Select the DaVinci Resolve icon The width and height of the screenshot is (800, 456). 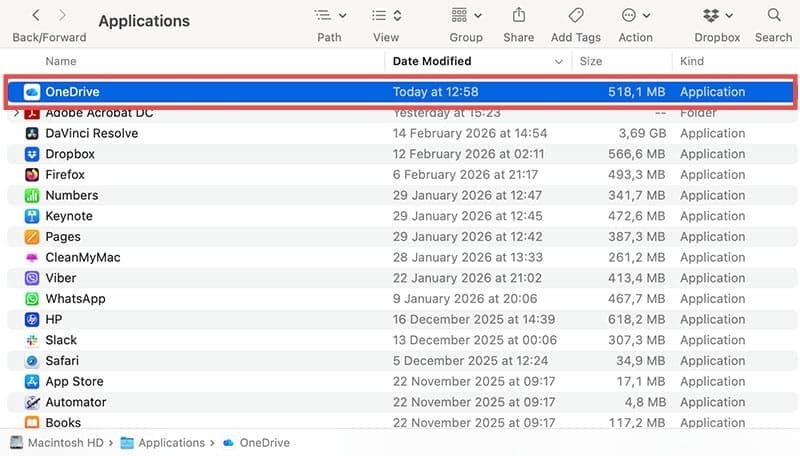coord(32,133)
